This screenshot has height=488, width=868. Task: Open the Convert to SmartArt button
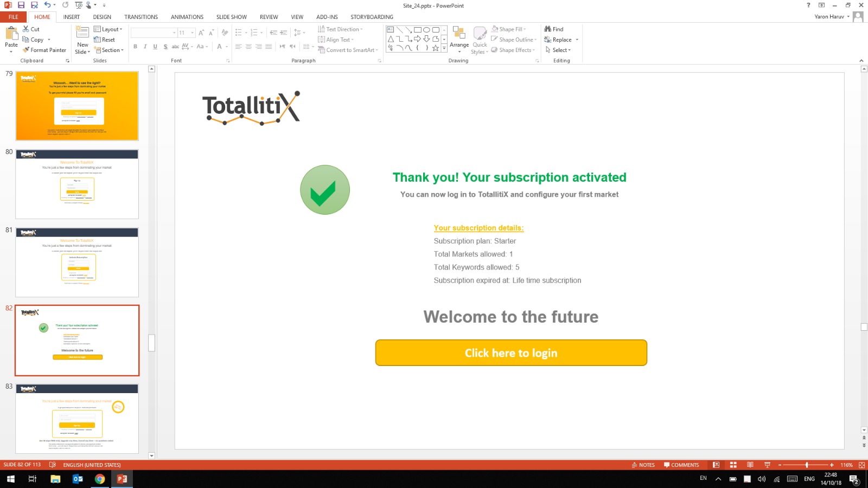[348, 50]
